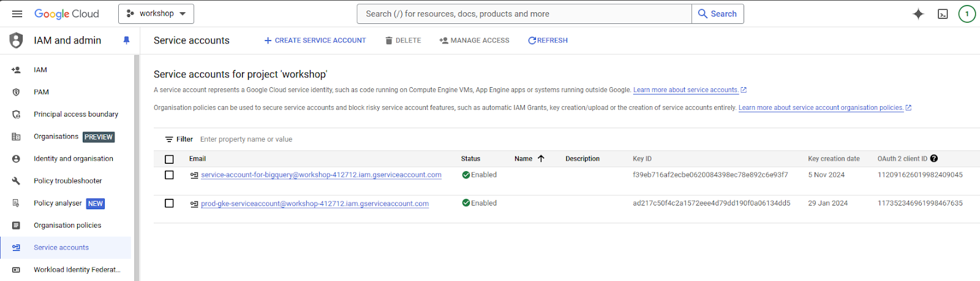980x281 pixels.
Task: Open the workshop project selector dropdown
Action: click(x=156, y=13)
